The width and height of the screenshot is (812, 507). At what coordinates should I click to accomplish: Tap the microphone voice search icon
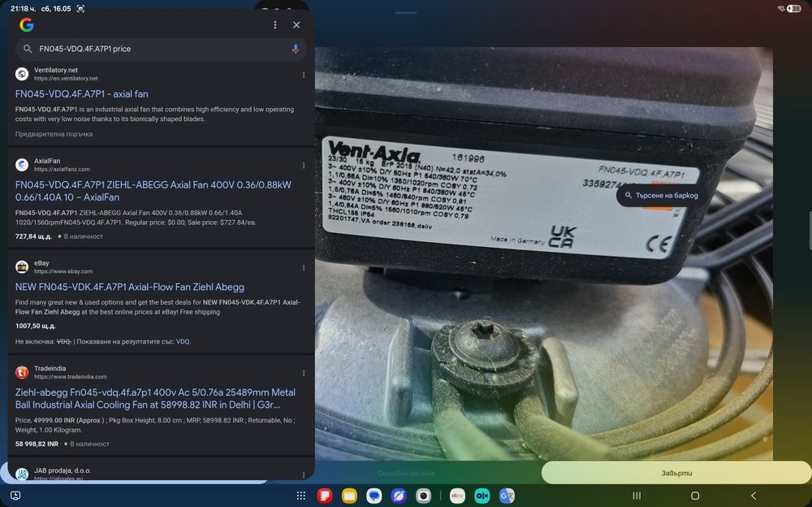(296, 49)
